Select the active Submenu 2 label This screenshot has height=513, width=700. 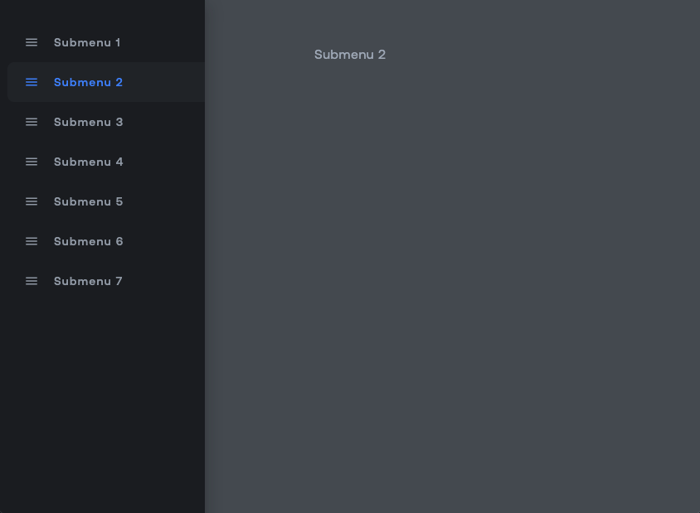(x=88, y=82)
